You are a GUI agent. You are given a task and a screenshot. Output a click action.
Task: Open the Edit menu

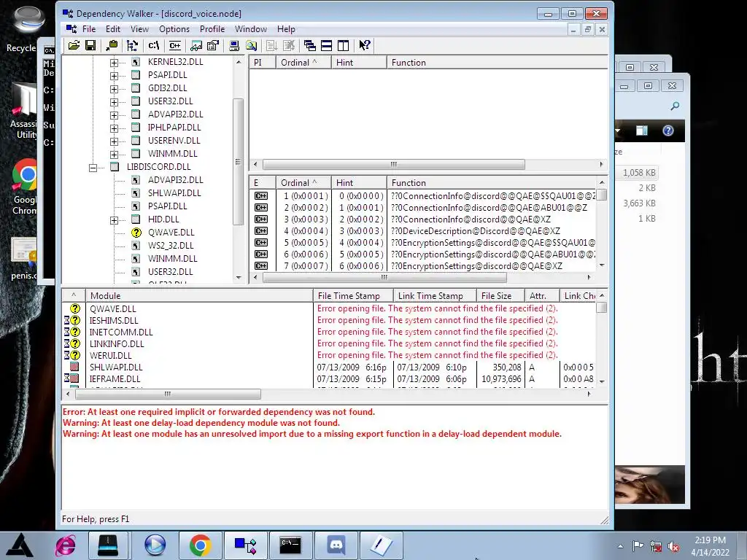[113, 29]
